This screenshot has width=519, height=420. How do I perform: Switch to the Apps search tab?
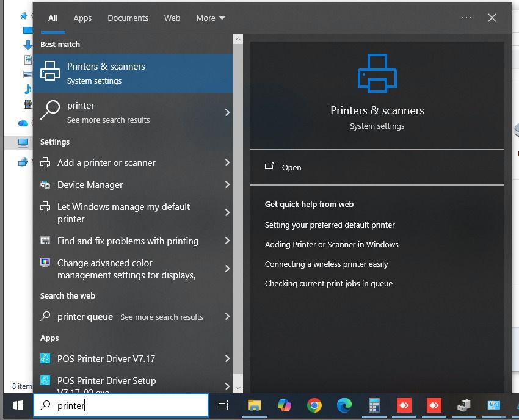tap(82, 18)
